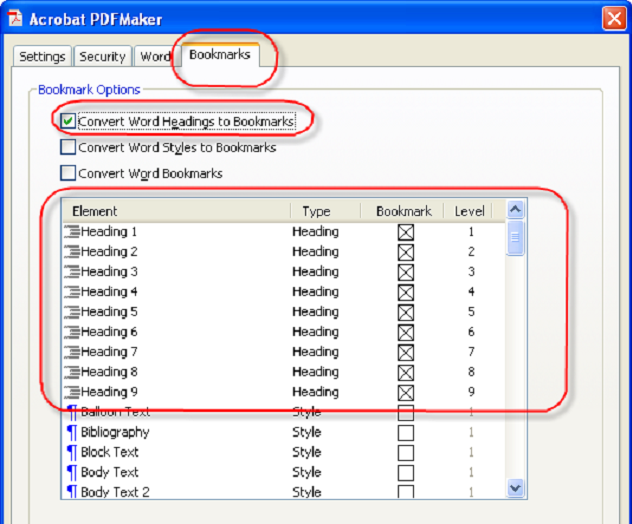Select level value 9 for Heading 9

tap(471, 392)
